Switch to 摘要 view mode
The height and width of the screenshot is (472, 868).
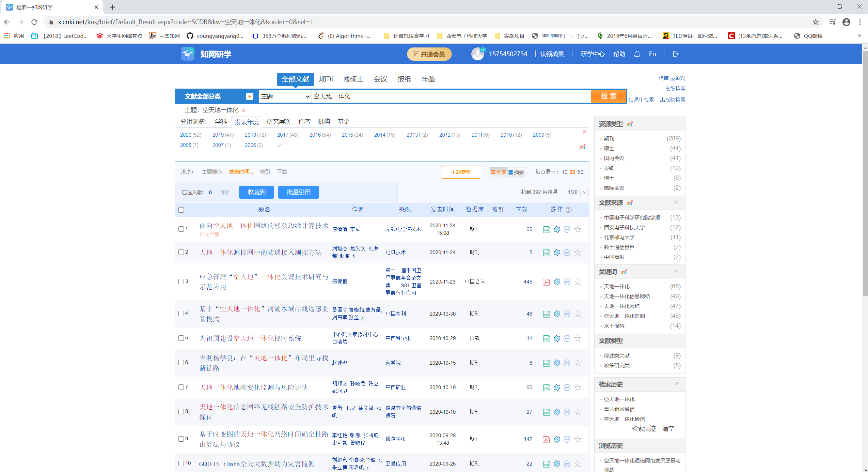pos(516,172)
